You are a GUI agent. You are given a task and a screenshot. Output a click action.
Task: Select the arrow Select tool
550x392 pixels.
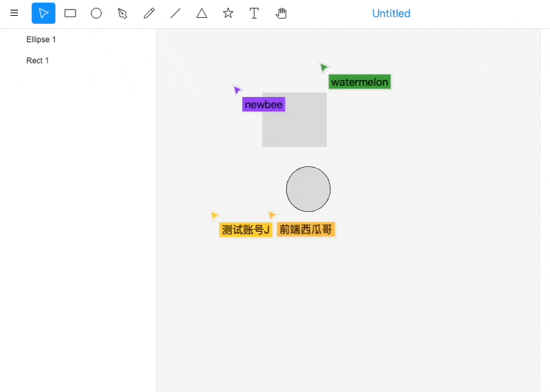(x=43, y=13)
